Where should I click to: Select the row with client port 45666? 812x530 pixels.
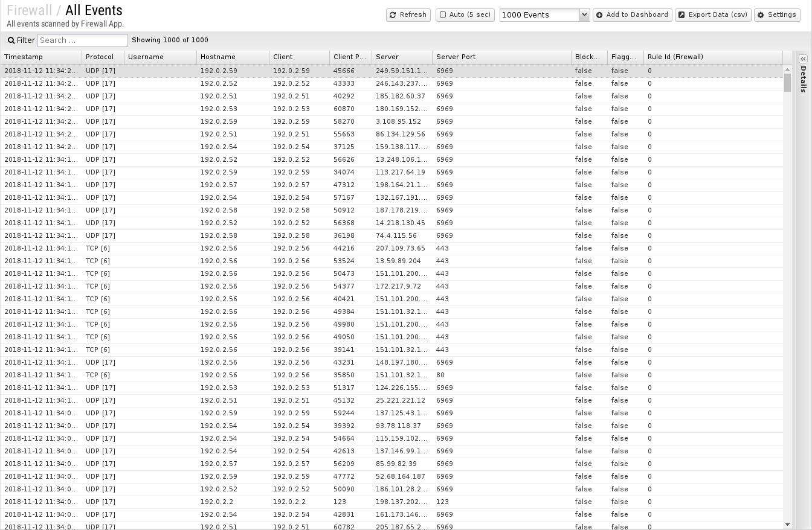click(x=391, y=71)
